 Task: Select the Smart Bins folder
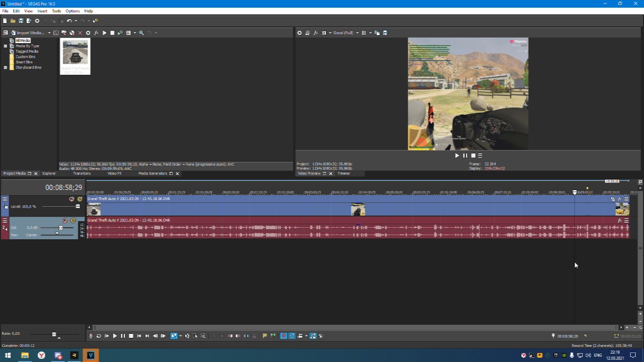24,62
